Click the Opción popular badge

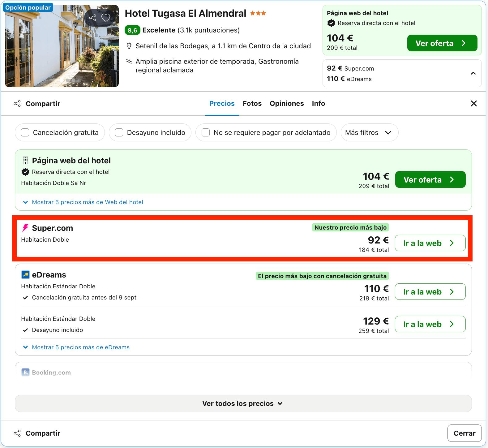tap(28, 7)
